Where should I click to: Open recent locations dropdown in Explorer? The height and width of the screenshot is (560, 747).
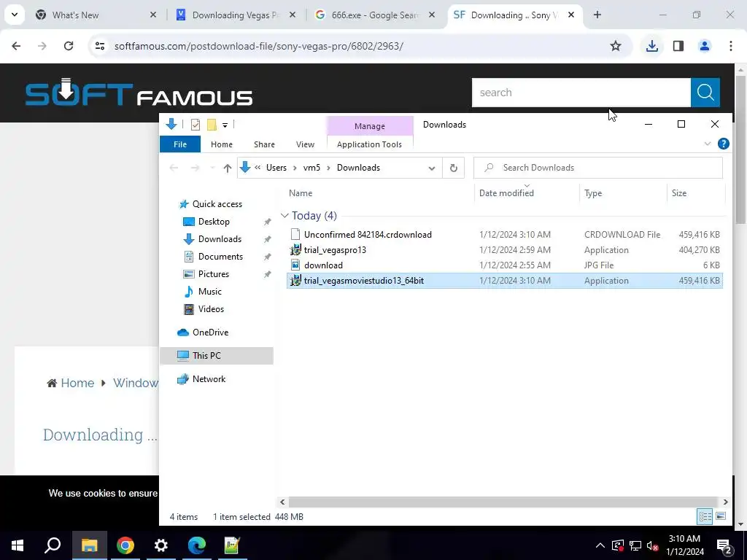click(212, 168)
